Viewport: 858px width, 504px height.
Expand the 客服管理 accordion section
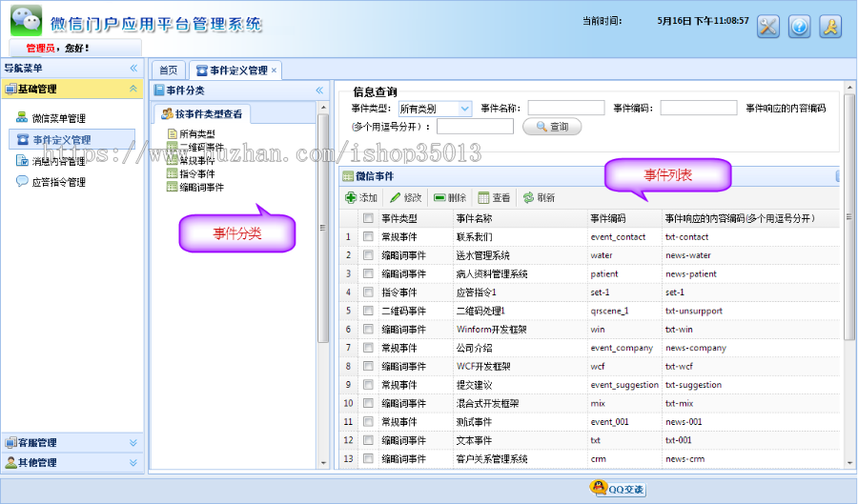coord(133,442)
